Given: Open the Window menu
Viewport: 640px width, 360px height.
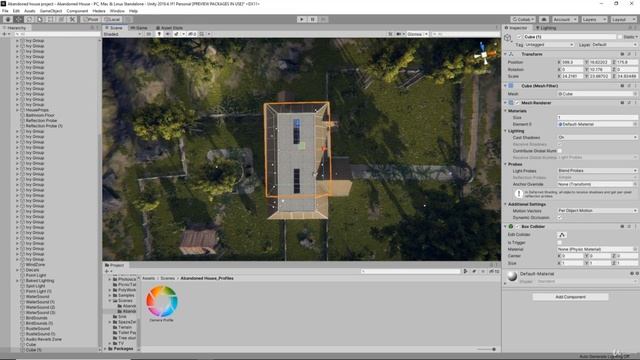Looking at the screenshot, I should point(117,11).
